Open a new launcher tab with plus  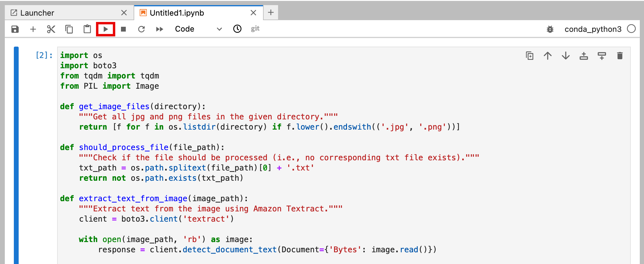271,12
